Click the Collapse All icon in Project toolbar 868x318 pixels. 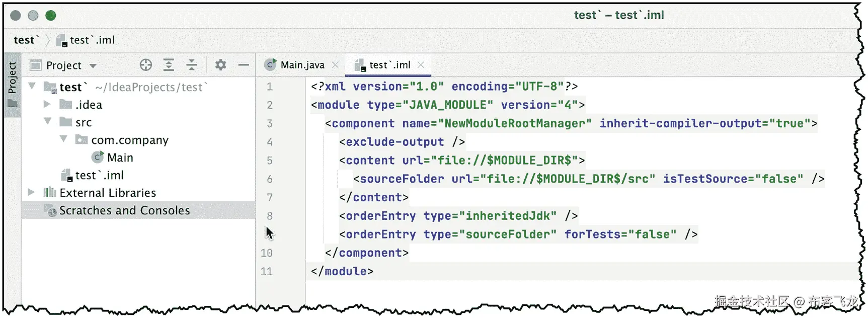tap(192, 65)
